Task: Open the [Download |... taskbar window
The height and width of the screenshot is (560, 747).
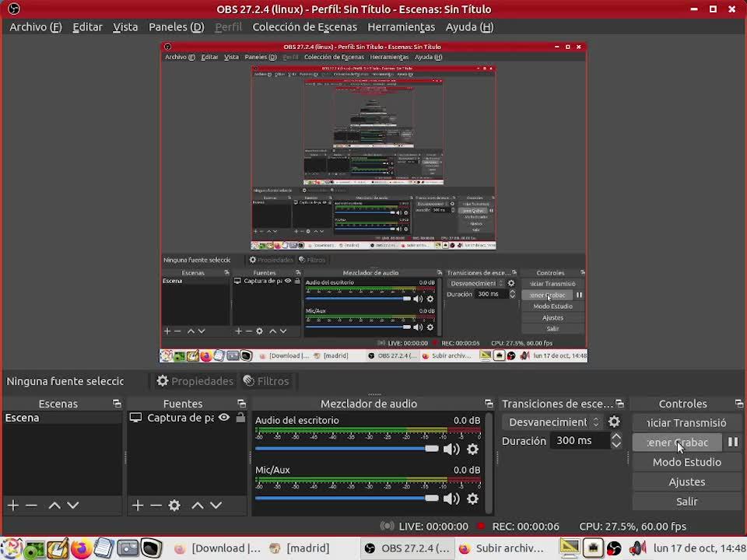Action: (x=218, y=548)
